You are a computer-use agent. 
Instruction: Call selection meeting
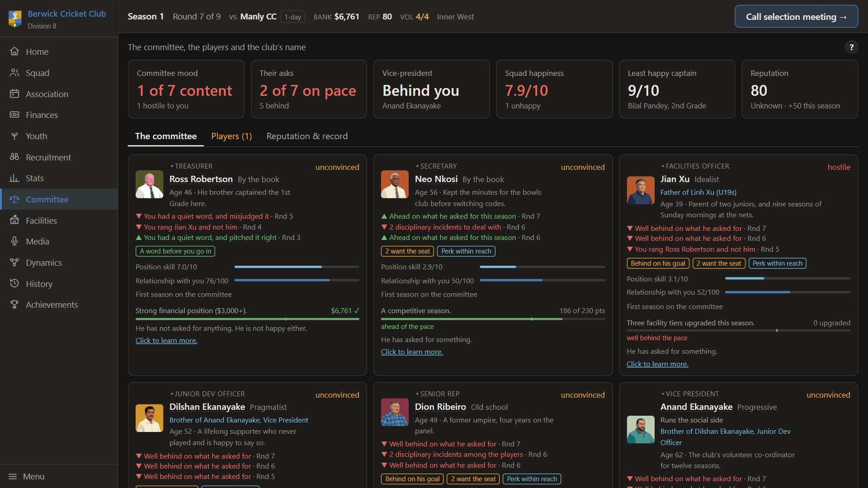pyautogui.click(x=796, y=17)
